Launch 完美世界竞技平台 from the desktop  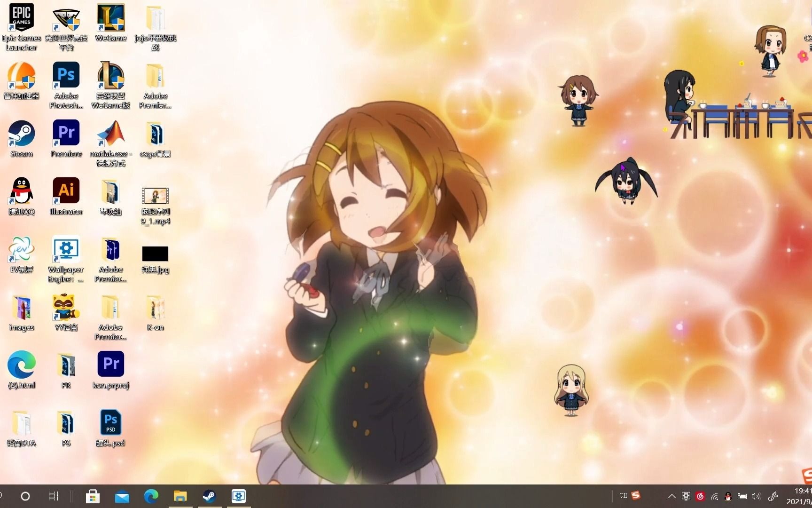point(66,27)
